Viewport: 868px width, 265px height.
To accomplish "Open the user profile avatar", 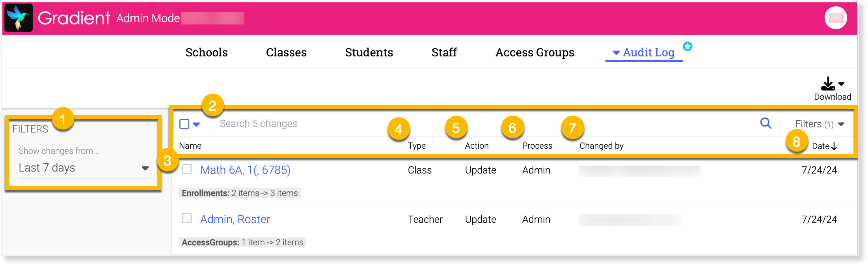I will 835,18.
